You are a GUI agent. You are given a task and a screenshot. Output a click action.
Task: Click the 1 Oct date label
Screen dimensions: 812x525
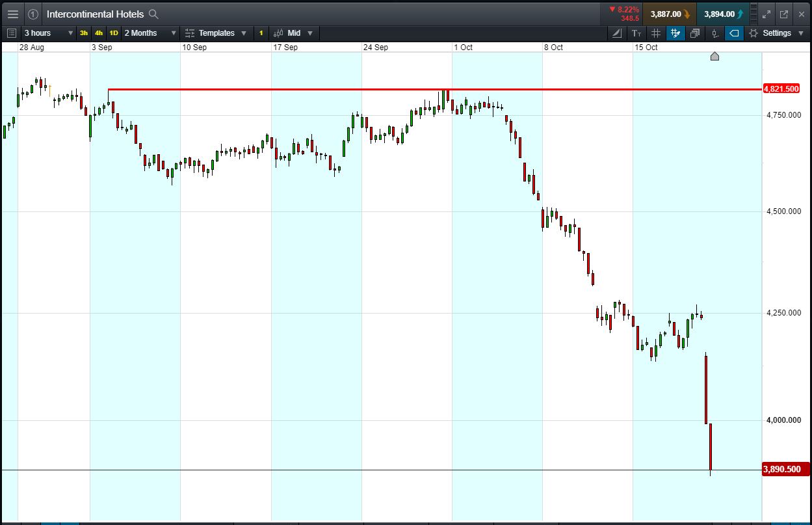tap(464, 47)
